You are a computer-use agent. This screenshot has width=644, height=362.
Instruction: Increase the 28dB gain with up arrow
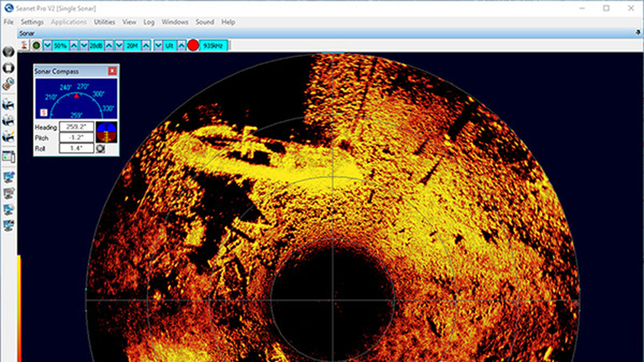109,46
